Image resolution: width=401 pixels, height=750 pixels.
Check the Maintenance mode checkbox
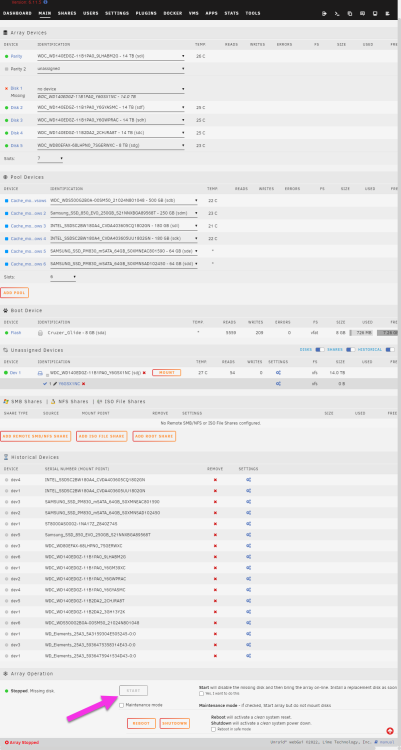click(x=122, y=705)
